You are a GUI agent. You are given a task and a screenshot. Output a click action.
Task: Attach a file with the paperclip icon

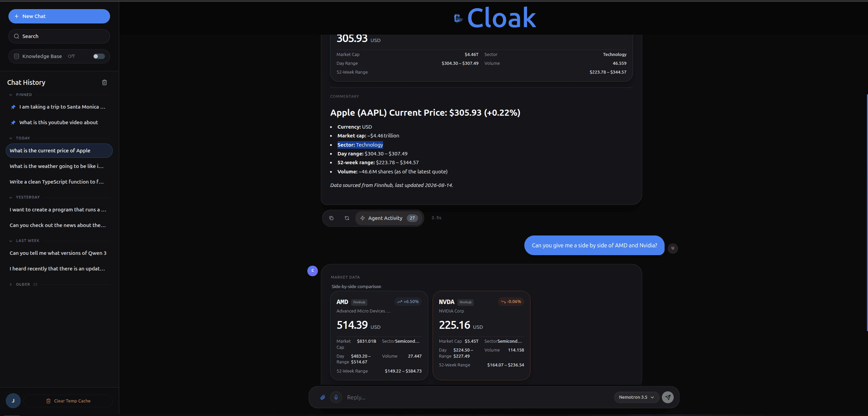click(x=323, y=397)
